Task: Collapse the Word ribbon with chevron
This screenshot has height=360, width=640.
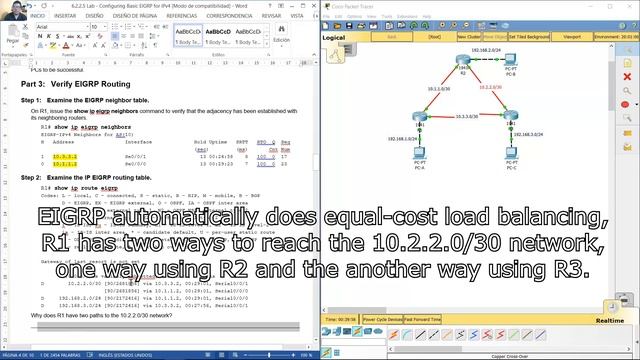Action: coord(313,54)
